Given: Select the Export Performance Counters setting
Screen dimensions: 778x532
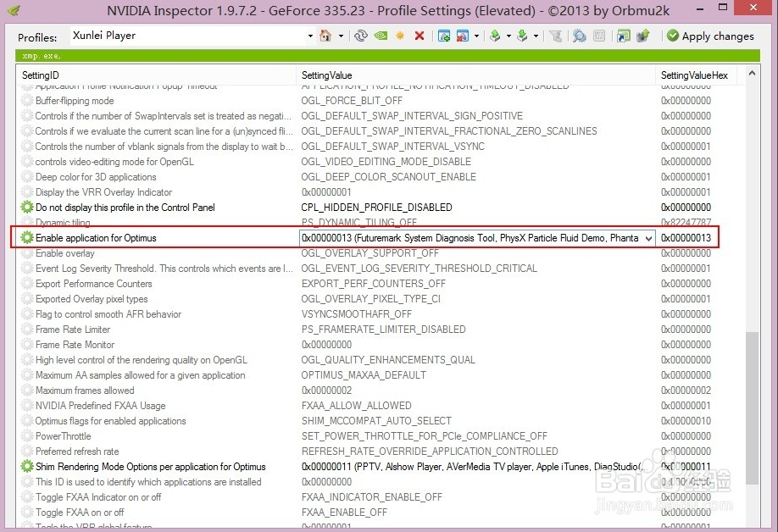Looking at the screenshot, I should (x=94, y=284).
